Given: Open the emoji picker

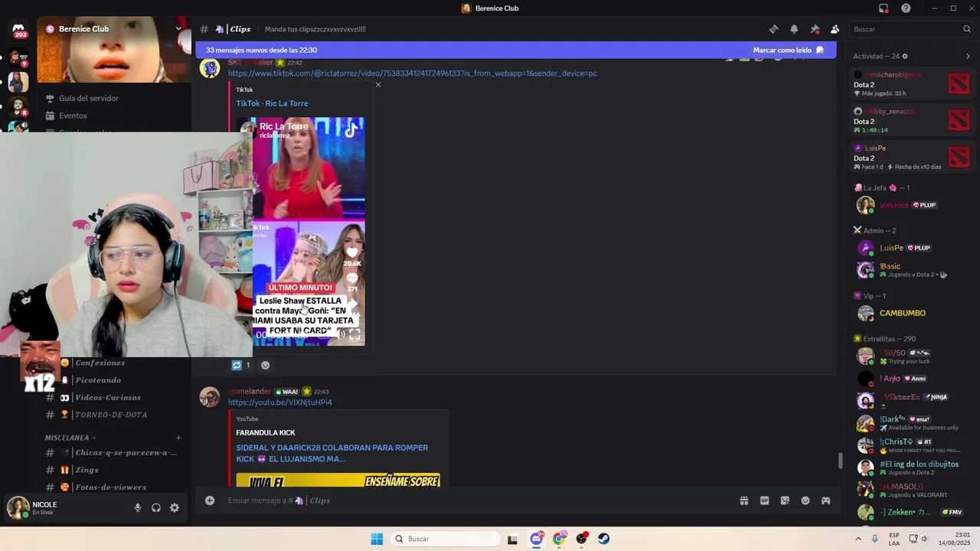Looking at the screenshot, I should coord(805,500).
